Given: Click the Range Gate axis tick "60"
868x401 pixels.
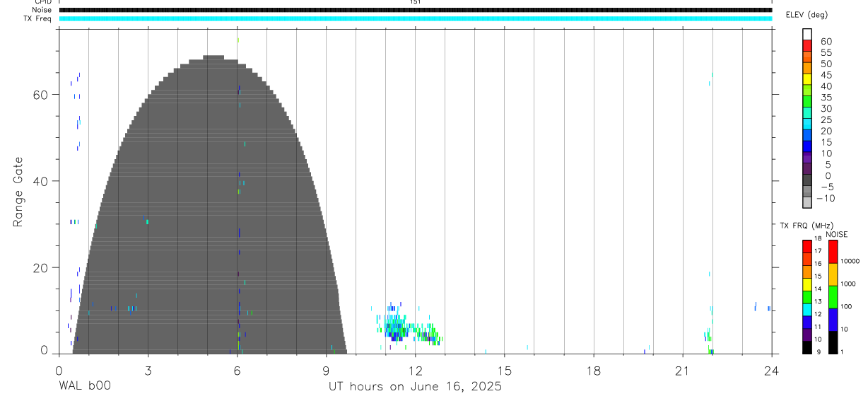Looking at the screenshot, I should pyautogui.click(x=41, y=95).
